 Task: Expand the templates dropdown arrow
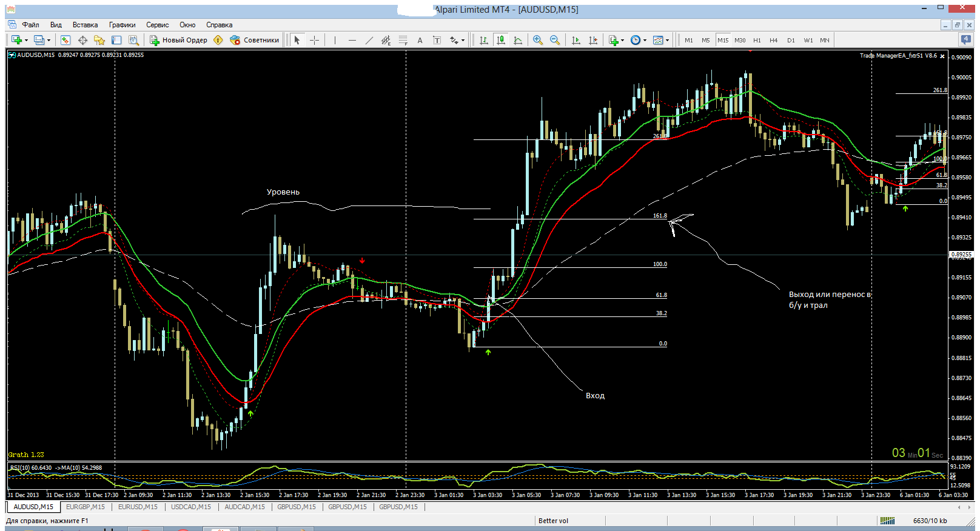(667, 41)
